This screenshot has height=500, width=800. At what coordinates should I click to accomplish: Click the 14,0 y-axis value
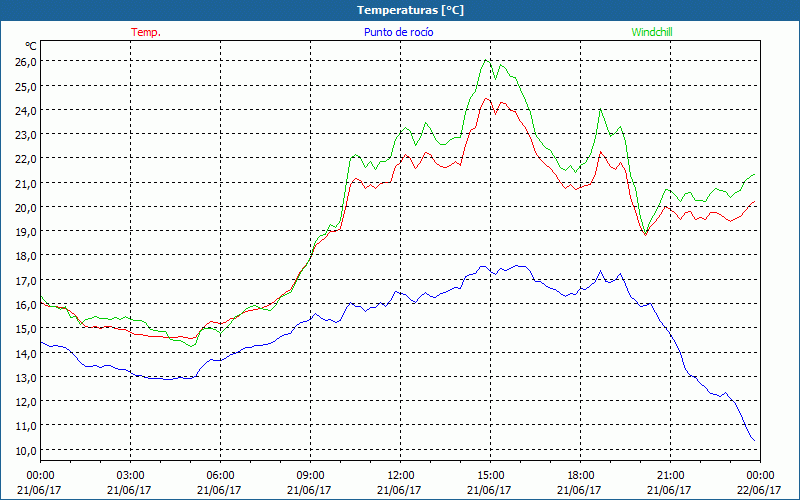coord(27,353)
